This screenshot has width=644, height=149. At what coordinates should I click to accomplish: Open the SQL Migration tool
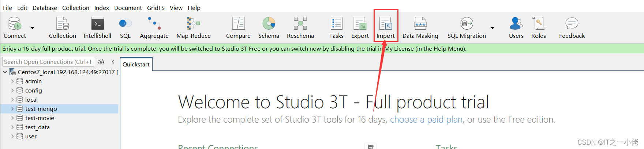point(467,28)
